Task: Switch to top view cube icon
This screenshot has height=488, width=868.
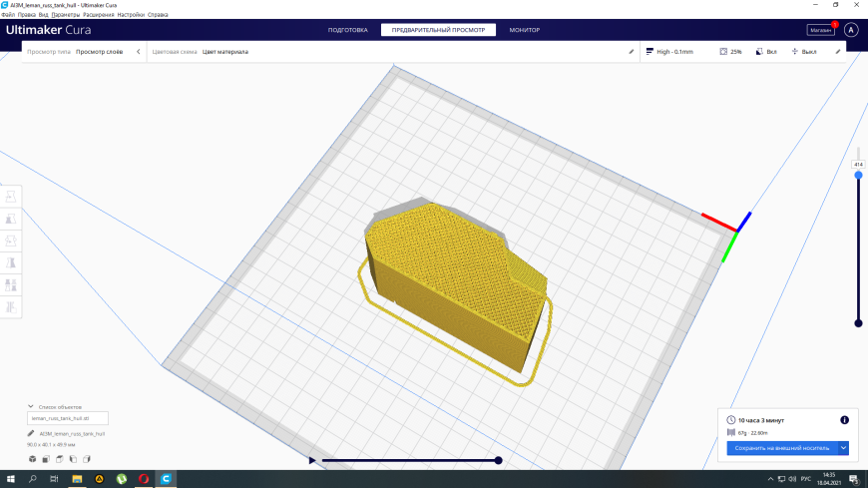Action: pos(59,459)
